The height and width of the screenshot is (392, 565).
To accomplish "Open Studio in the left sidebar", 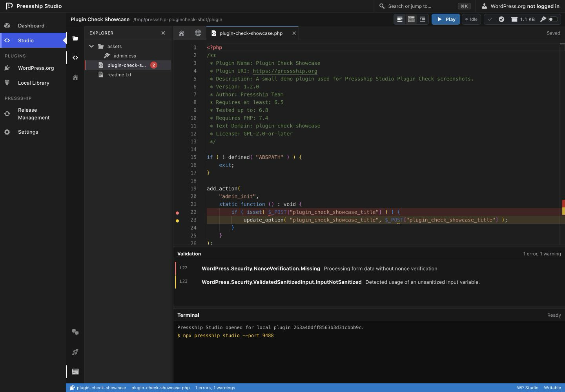I will [33, 40].
